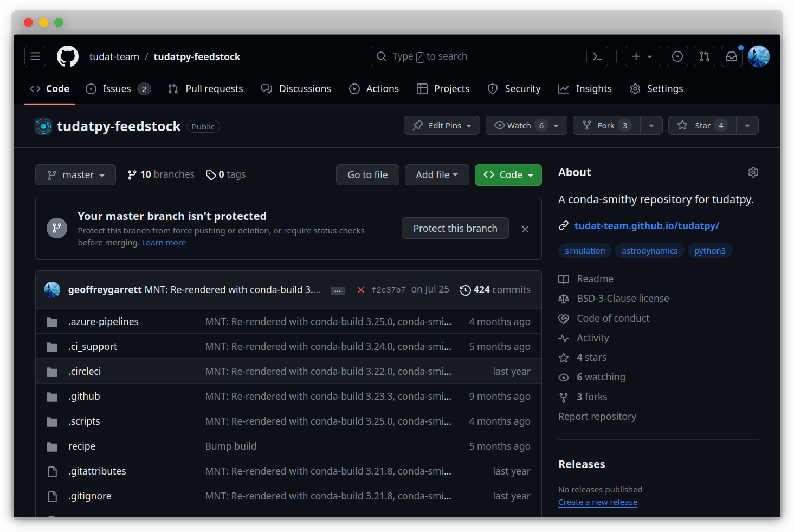
Task: Open the notifications inbox
Action: (x=732, y=56)
